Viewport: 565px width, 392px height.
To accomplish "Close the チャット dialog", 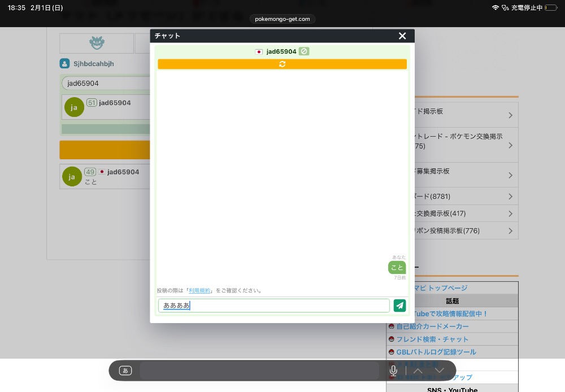I will pos(402,36).
